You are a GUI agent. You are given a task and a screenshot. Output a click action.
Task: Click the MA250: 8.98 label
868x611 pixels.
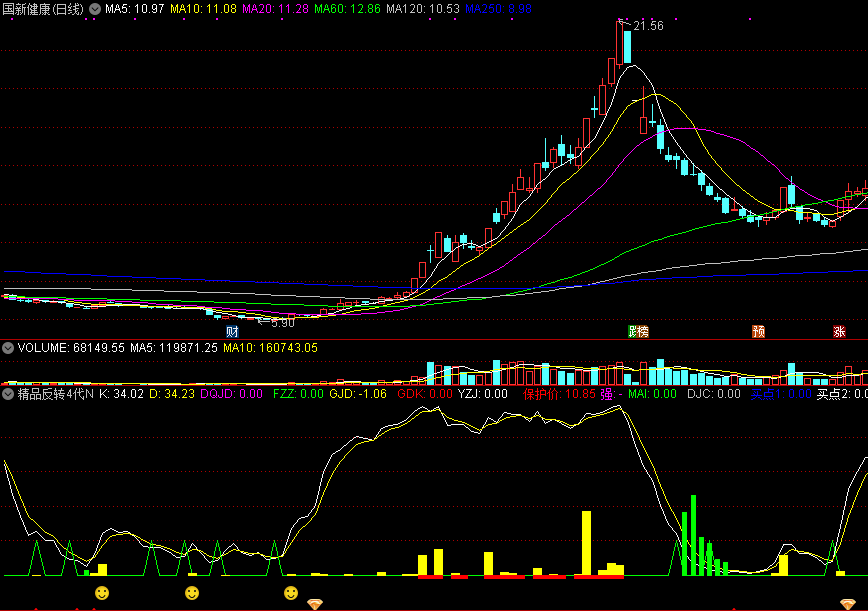pos(498,9)
